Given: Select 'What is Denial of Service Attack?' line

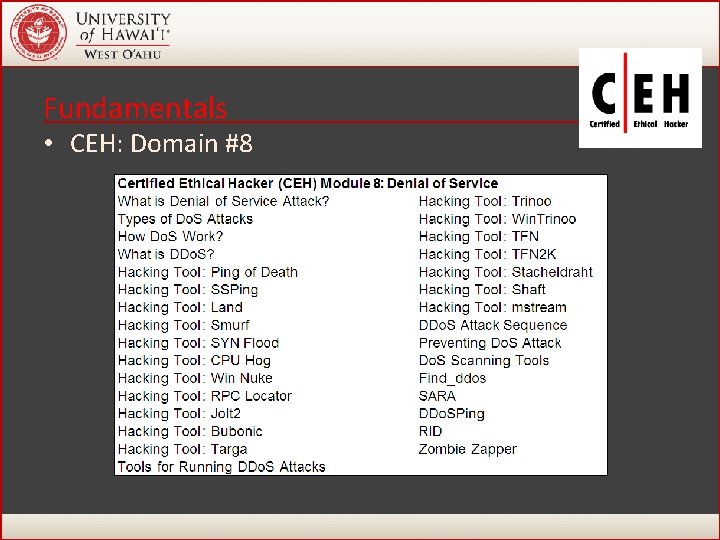Looking at the screenshot, I should click(223, 201).
